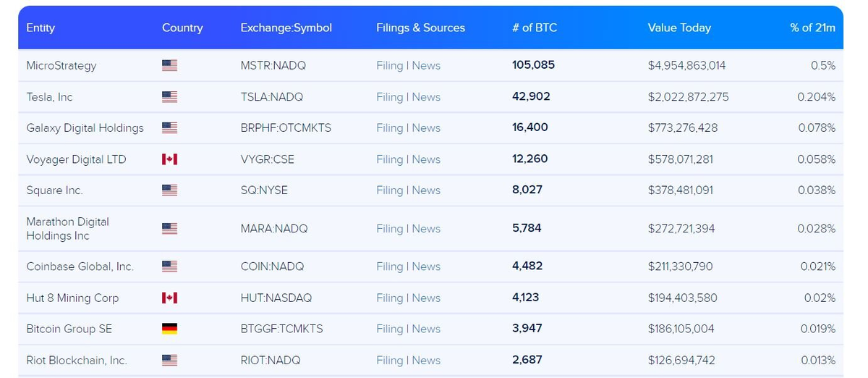Open the Filing link for Square Inc.

pos(389,190)
